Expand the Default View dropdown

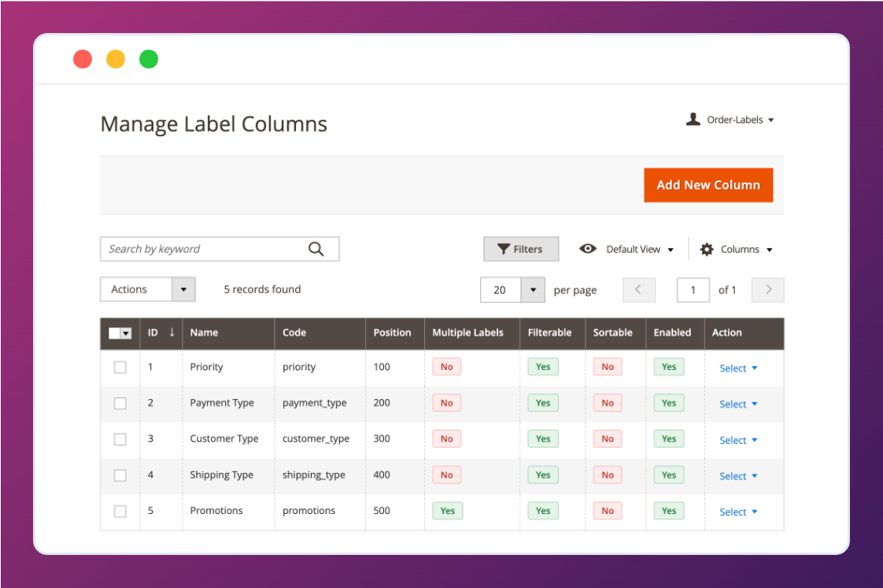[640, 249]
